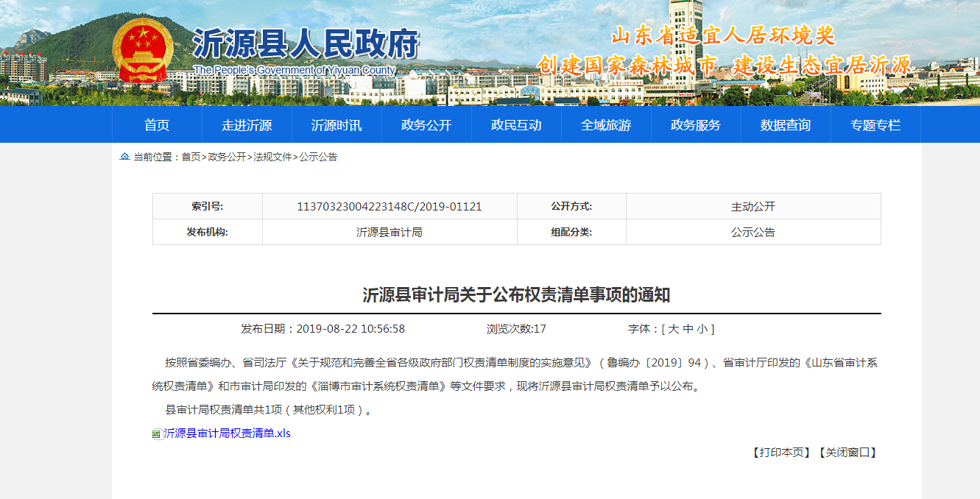This screenshot has width=980, height=499.
Task: Click the 关闭窗口 close window link
Action: tap(847, 453)
